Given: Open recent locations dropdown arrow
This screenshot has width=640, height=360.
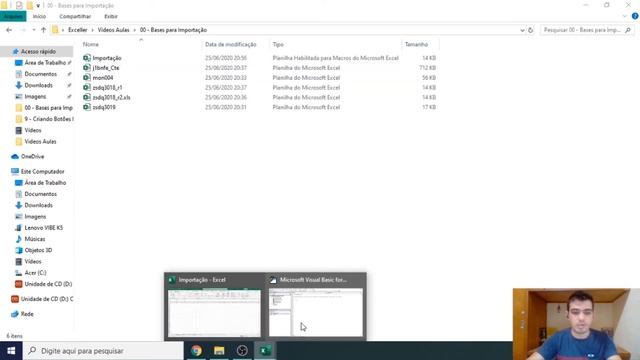Looking at the screenshot, I should tap(33, 30).
